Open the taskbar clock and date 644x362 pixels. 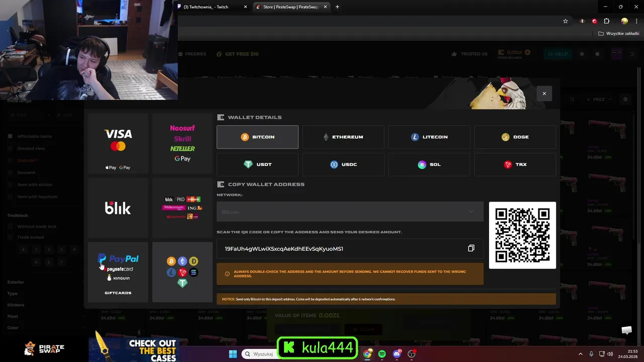coord(629,354)
